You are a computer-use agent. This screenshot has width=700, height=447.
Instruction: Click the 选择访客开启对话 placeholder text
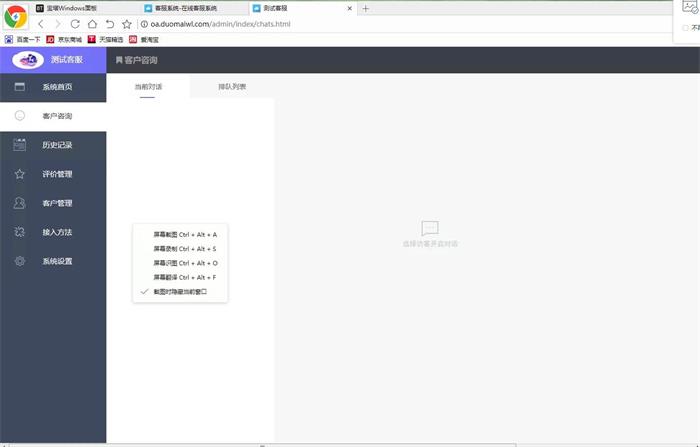click(430, 244)
